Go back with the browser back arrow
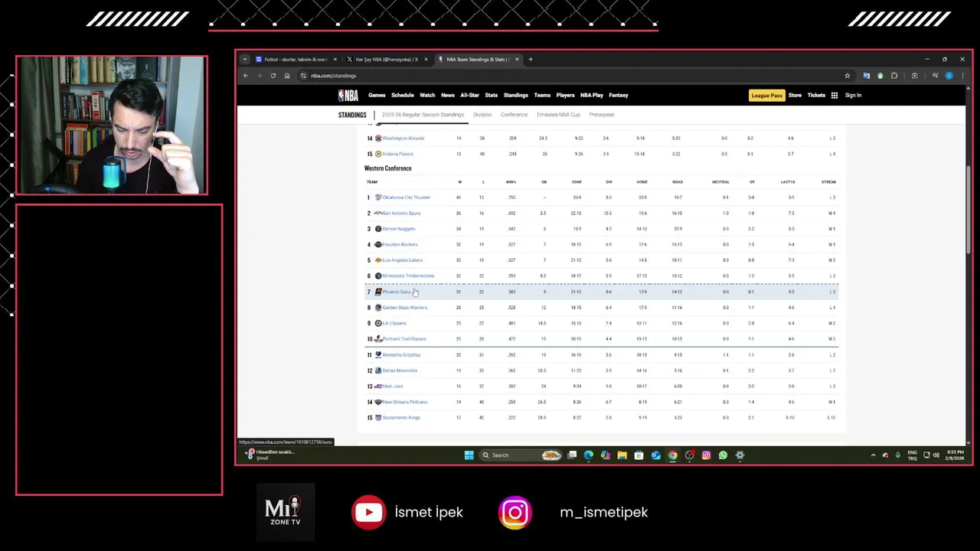The width and height of the screenshot is (980, 551). pos(246,76)
